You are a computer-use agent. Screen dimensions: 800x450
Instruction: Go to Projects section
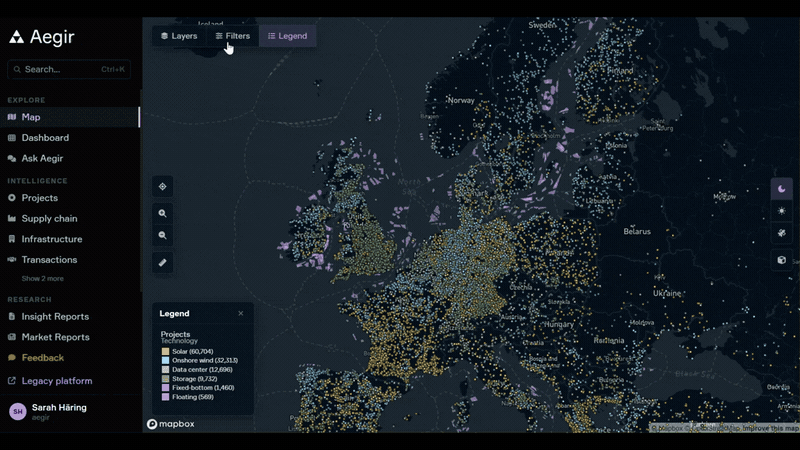click(39, 198)
